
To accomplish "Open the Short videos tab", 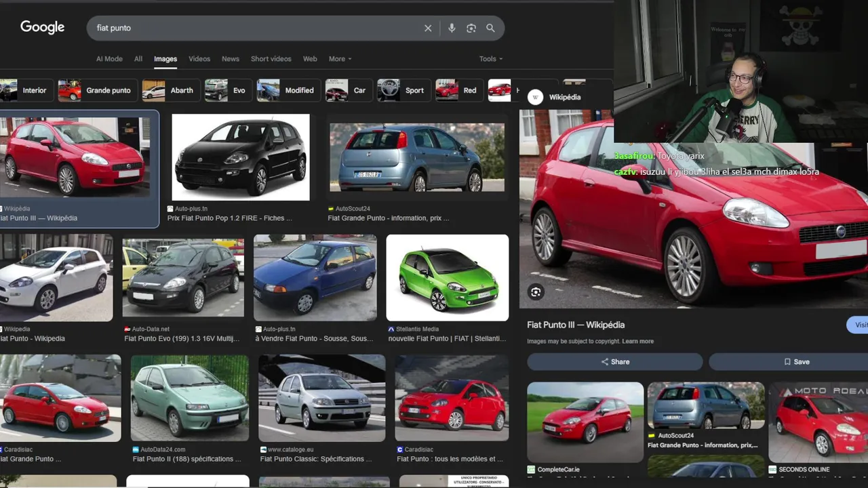I will 271,59.
